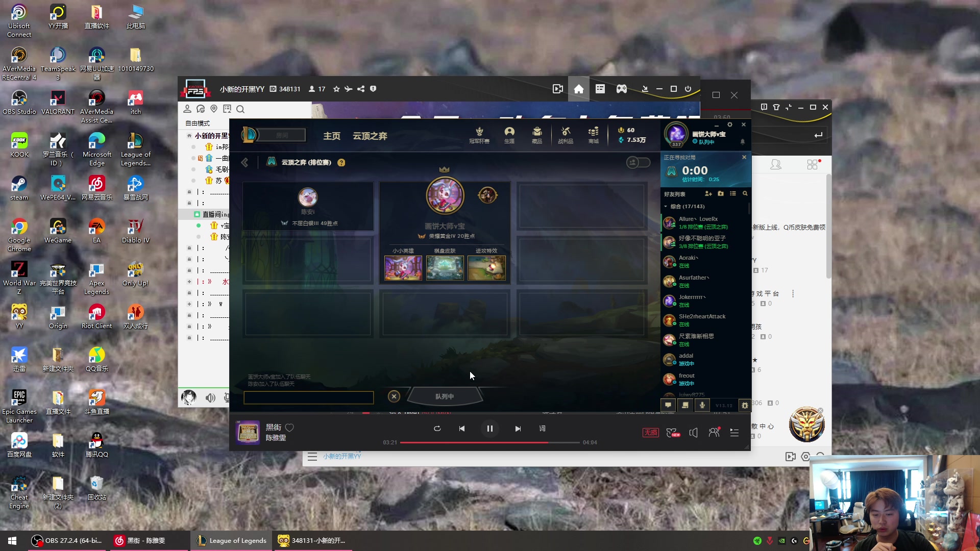Pause the music playback
Image resolution: width=980 pixels, height=551 pixels.
[489, 429]
